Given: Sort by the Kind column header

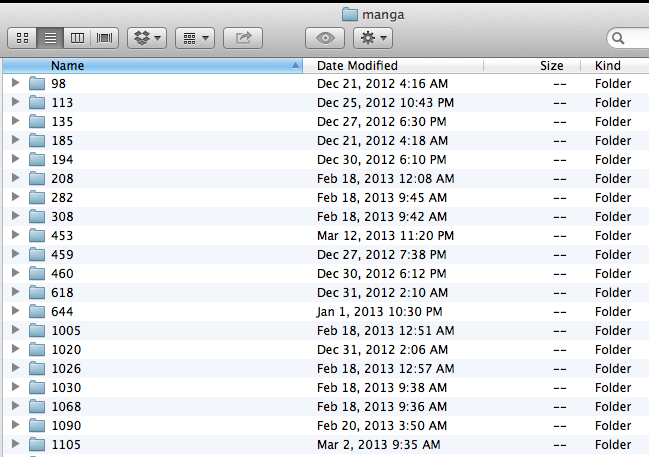Looking at the screenshot, I should click(x=612, y=65).
